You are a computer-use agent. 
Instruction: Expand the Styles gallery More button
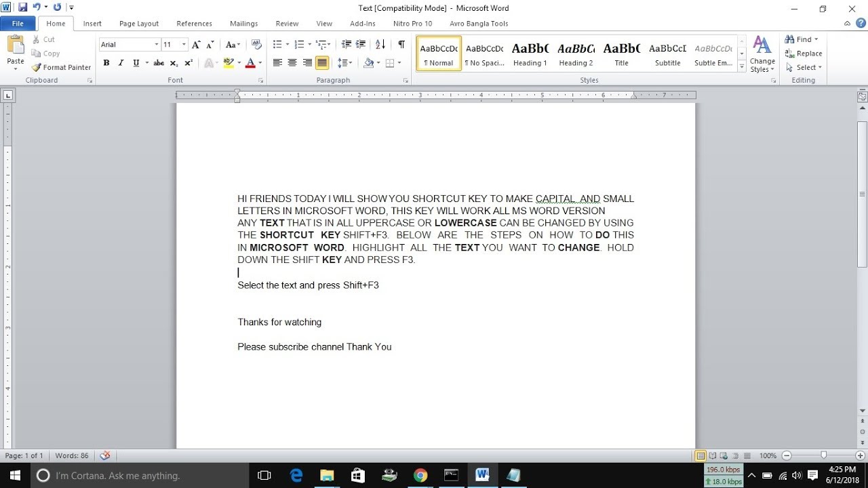coord(742,66)
